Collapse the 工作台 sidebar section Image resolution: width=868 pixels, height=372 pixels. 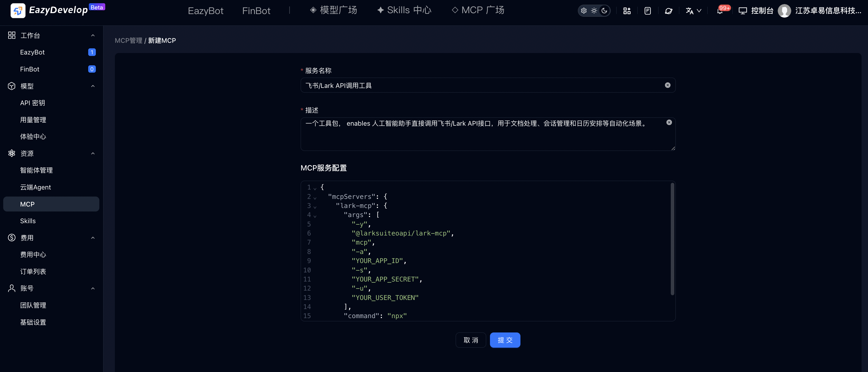pyautogui.click(x=93, y=35)
